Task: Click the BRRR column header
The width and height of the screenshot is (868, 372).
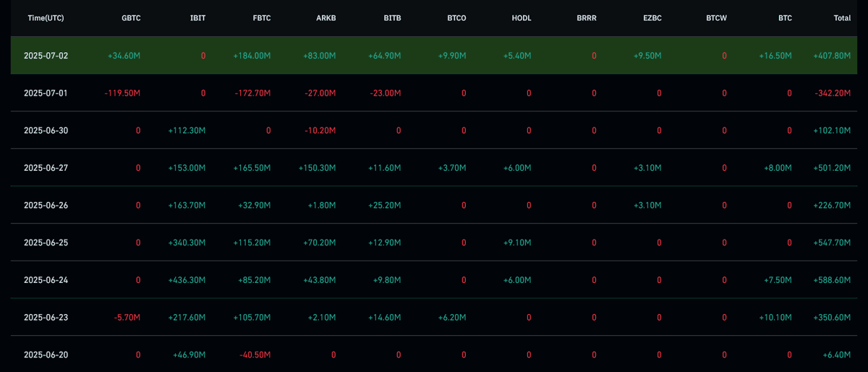Action: pos(587,18)
